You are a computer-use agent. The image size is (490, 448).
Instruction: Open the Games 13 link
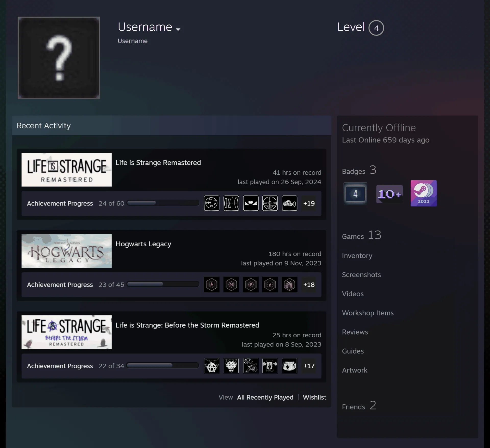[x=362, y=235]
